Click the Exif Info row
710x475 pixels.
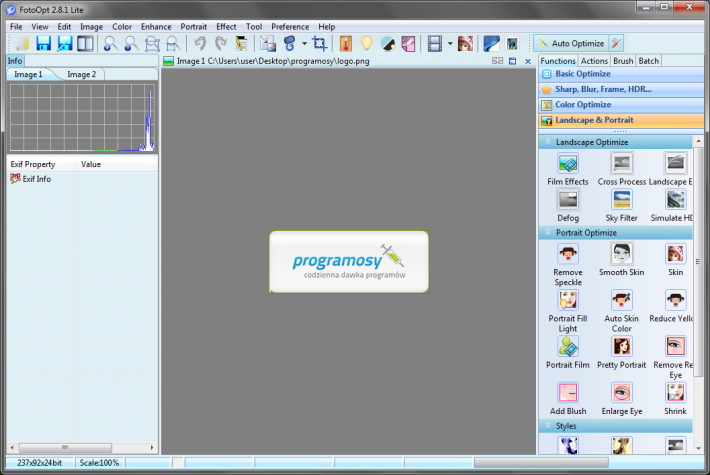coord(82,179)
